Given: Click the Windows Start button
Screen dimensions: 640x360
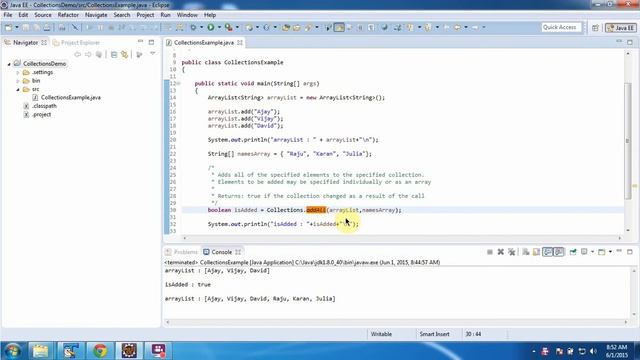Looking at the screenshot, I should 12,351.
